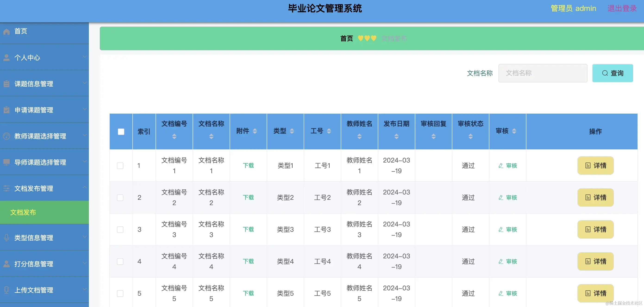Image resolution: width=644 pixels, height=307 pixels.
Task: Expand the 打分信息管理 menu chevron
Action: pyautogui.click(x=85, y=263)
